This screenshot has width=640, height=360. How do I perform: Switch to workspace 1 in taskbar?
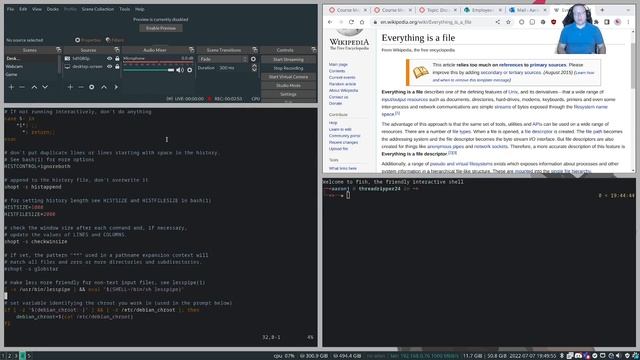coord(3,356)
